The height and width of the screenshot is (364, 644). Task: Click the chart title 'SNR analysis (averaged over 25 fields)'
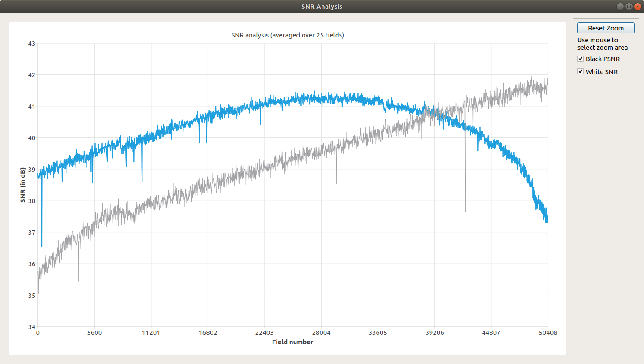coord(288,35)
